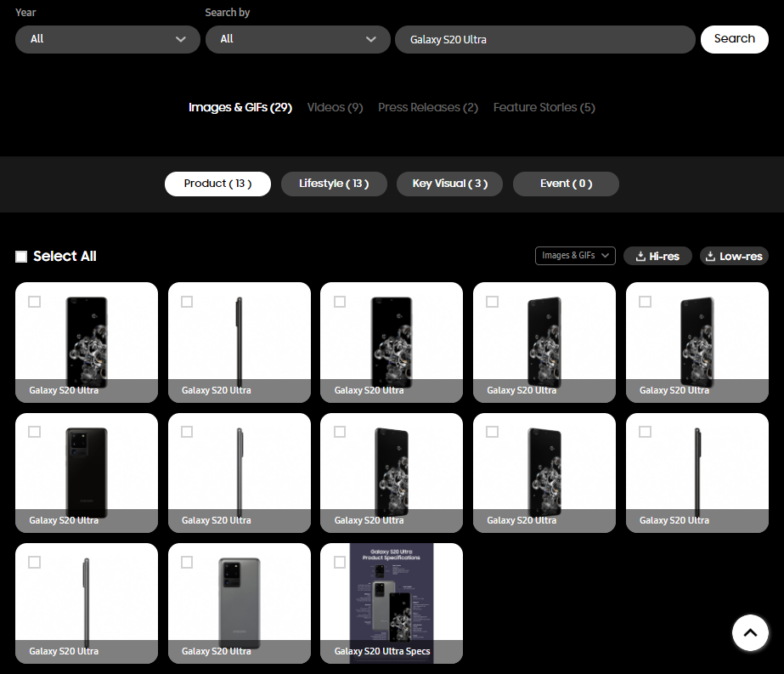Tick checkbox on second row, fourth card
This screenshot has width=784, height=674.
[492, 431]
